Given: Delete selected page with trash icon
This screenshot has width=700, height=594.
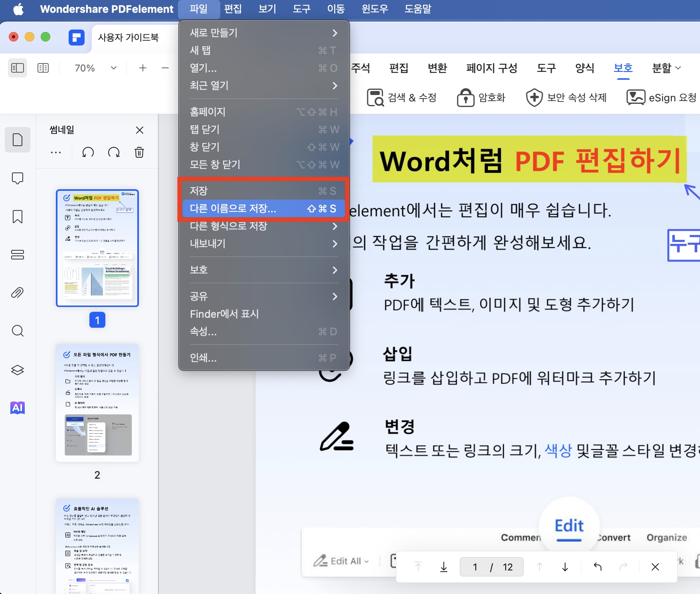Looking at the screenshot, I should (139, 152).
